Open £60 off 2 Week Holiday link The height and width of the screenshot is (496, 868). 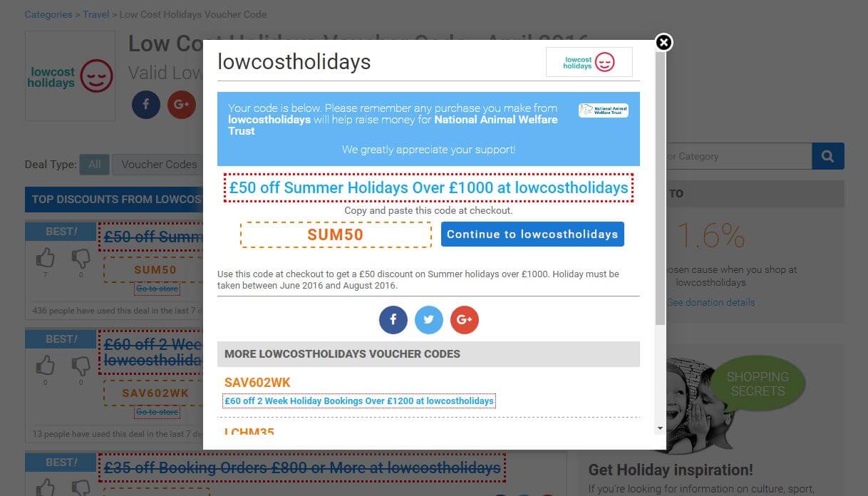pyautogui.click(x=358, y=401)
